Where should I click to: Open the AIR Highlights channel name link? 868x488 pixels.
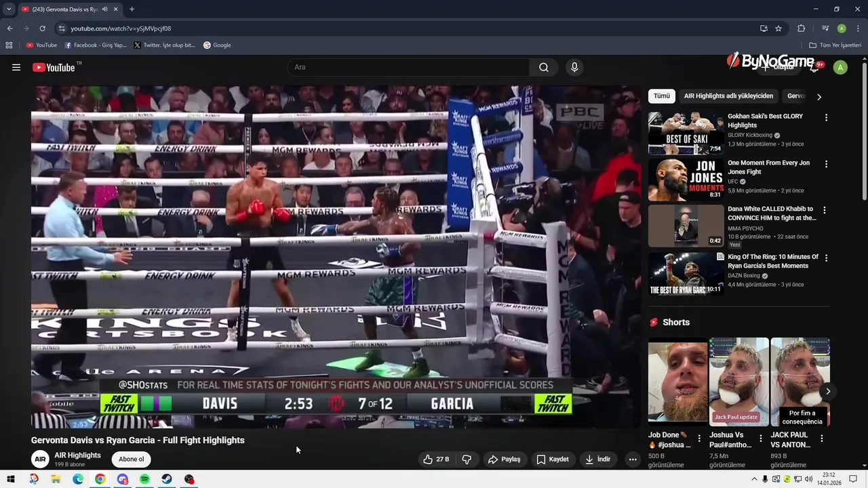pyautogui.click(x=77, y=455)
